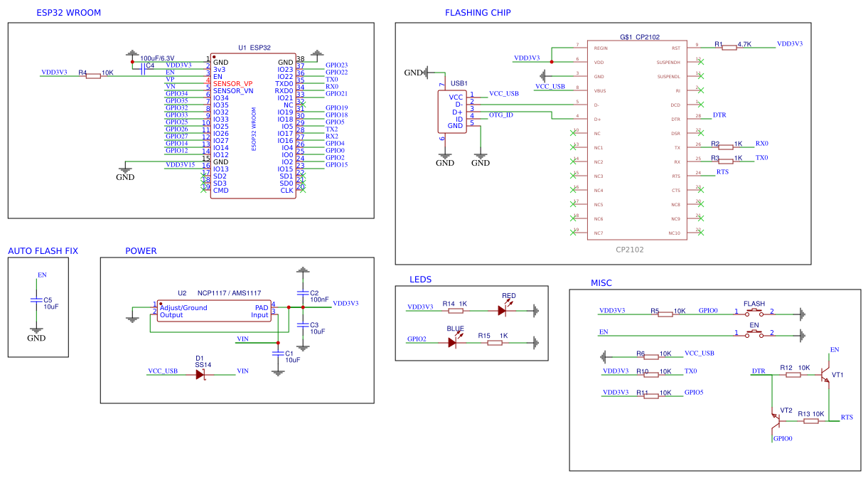Select the U1 ESP32 module symbol body
The image size is (868, 478).
pos(253,127)
